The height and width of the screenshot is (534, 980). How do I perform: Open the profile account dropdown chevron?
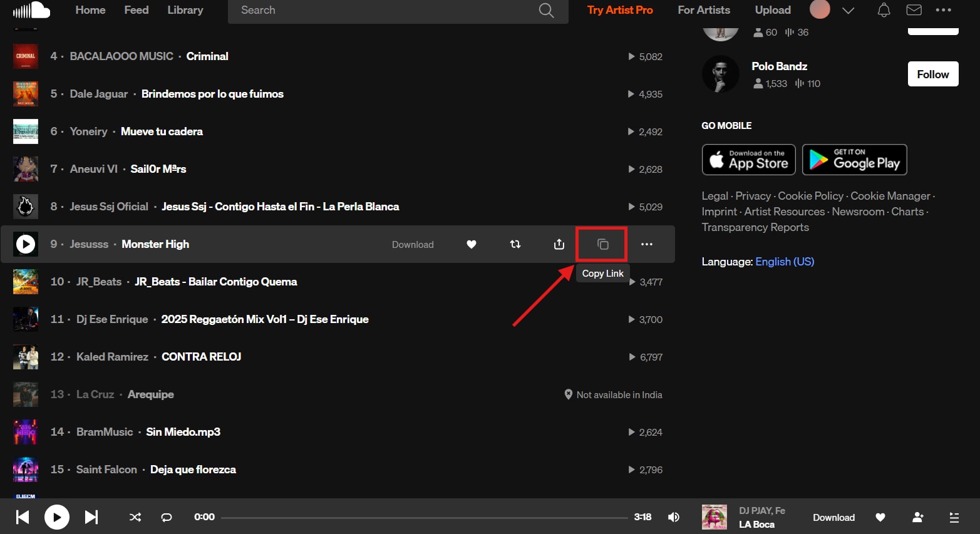click(x=848, y=10)
